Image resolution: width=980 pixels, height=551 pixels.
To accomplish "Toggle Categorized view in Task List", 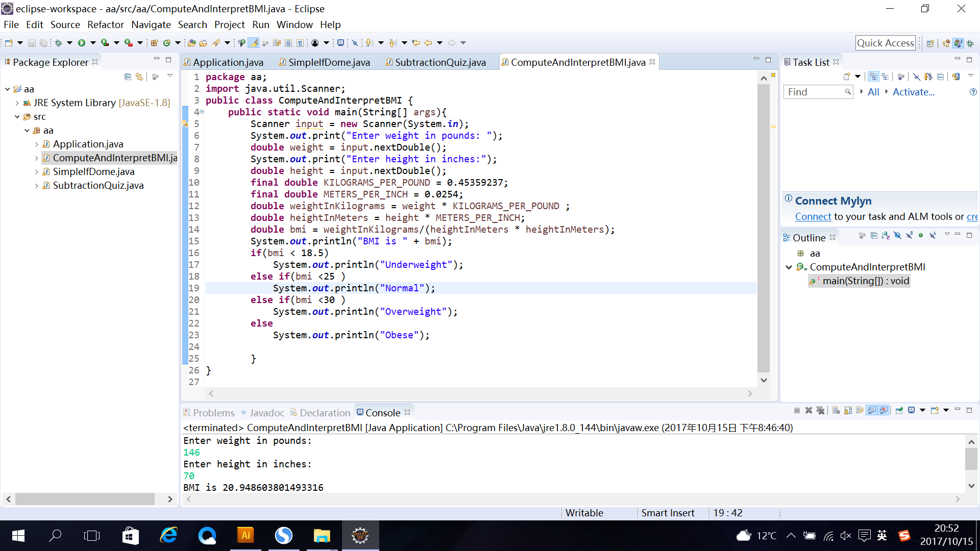I will [x=873, y=77].
